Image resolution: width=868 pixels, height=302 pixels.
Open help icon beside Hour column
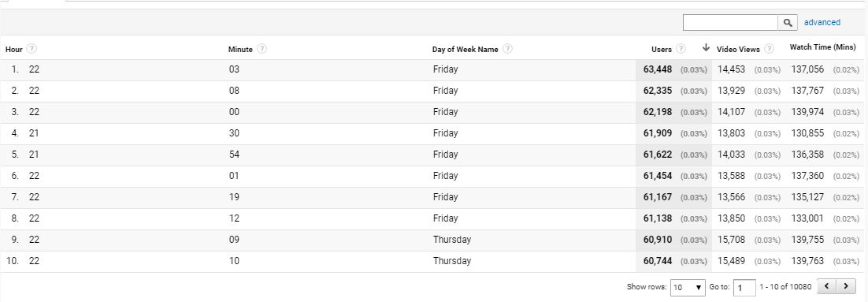click(x=32, y=49)
